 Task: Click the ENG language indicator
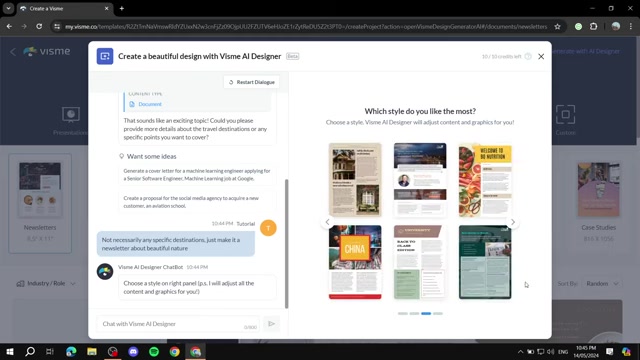(563, 351)
